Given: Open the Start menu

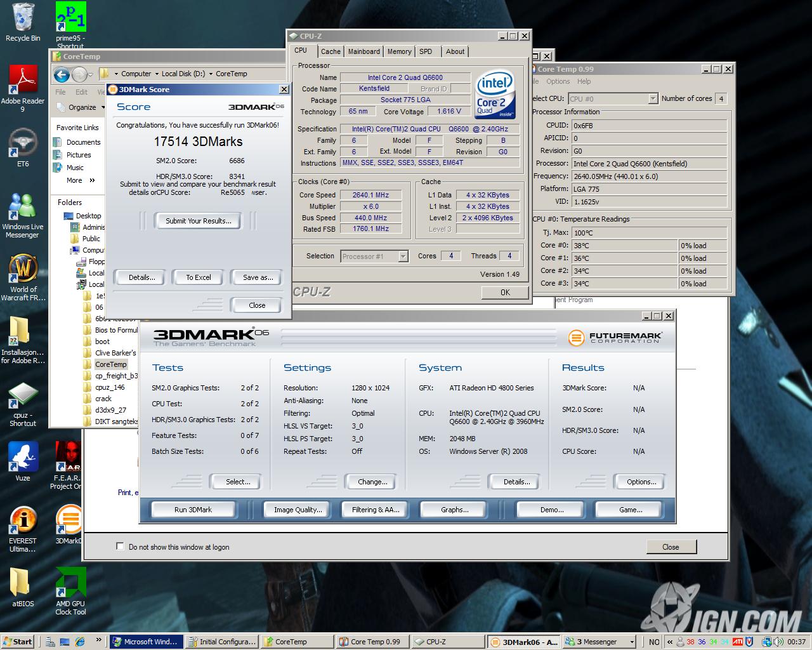Looking at the screenshot, I should point(17,642).
